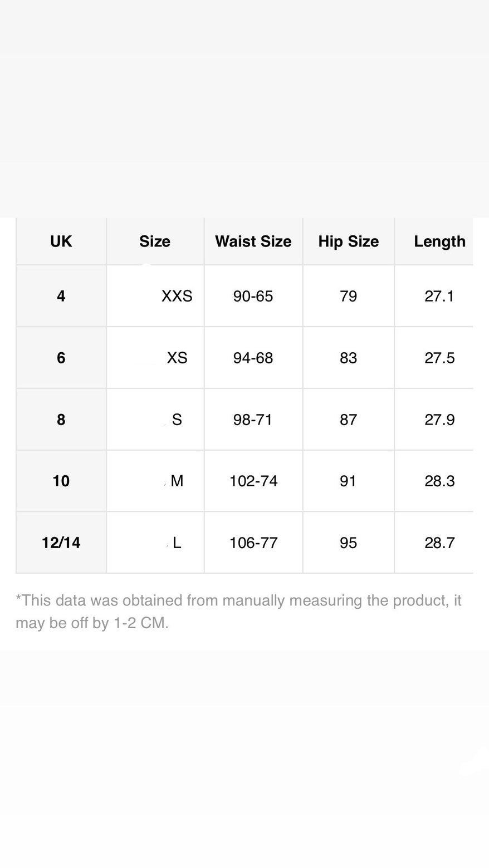The width and height of the screenshot is (489, 868).
Task: Select the UK 4 row label
Action: coord(61,296)
